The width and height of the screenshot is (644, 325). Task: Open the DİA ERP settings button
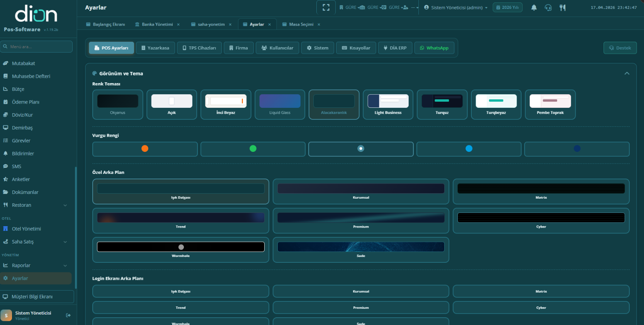[395, 48]
